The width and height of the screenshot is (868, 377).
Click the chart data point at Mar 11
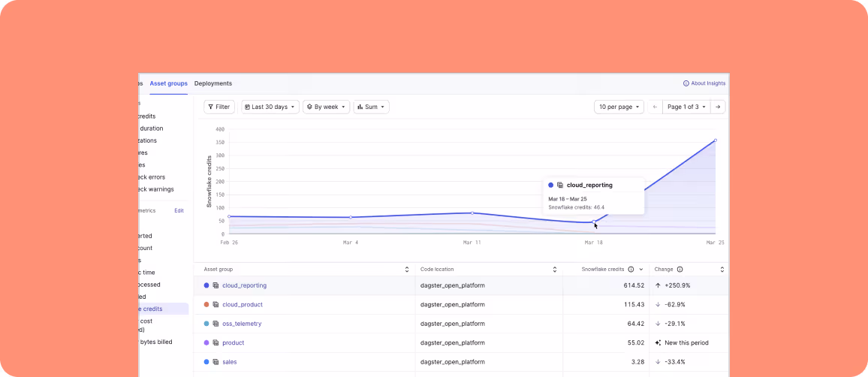coord(472,213)
